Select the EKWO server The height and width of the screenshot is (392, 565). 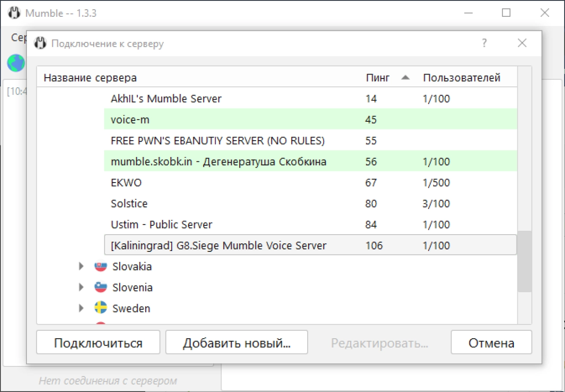coord(310,183)
